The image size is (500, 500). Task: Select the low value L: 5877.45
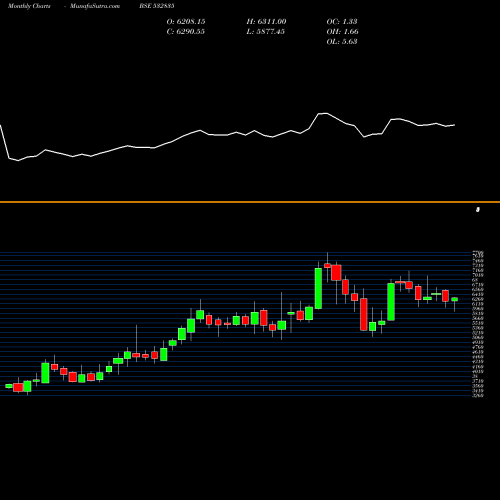pyautogui.click(x=266, y=32)
